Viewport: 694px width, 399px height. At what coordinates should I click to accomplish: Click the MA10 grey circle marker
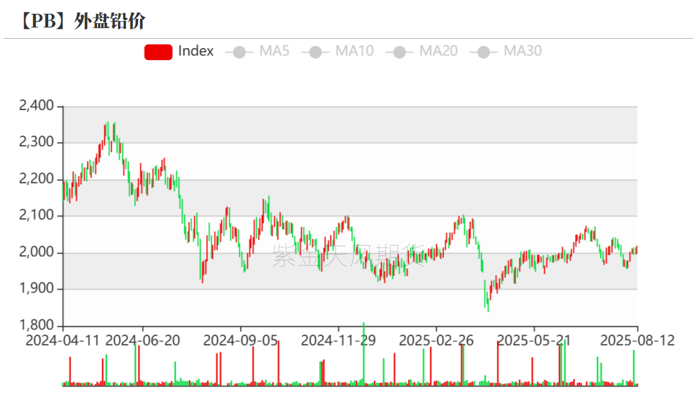tap(315, 52)
